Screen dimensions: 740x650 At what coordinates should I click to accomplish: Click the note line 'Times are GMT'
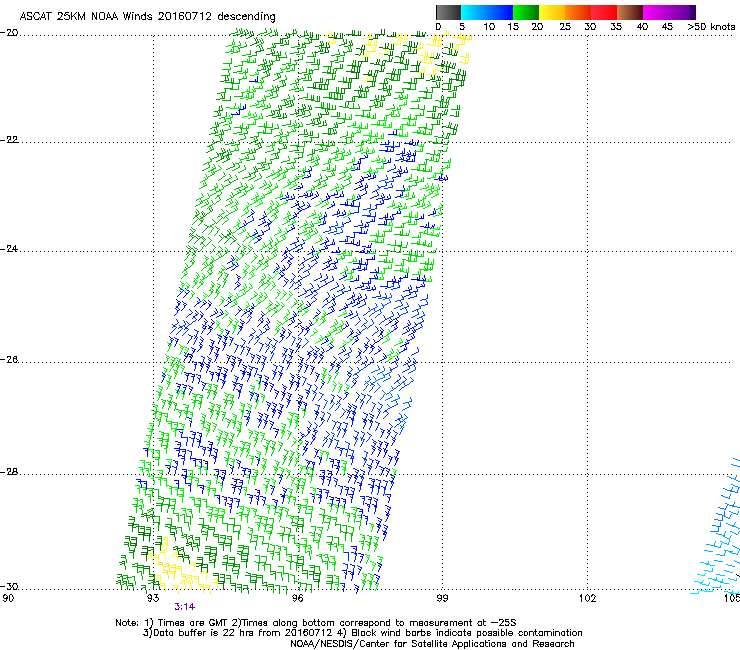tap(193, 623)
